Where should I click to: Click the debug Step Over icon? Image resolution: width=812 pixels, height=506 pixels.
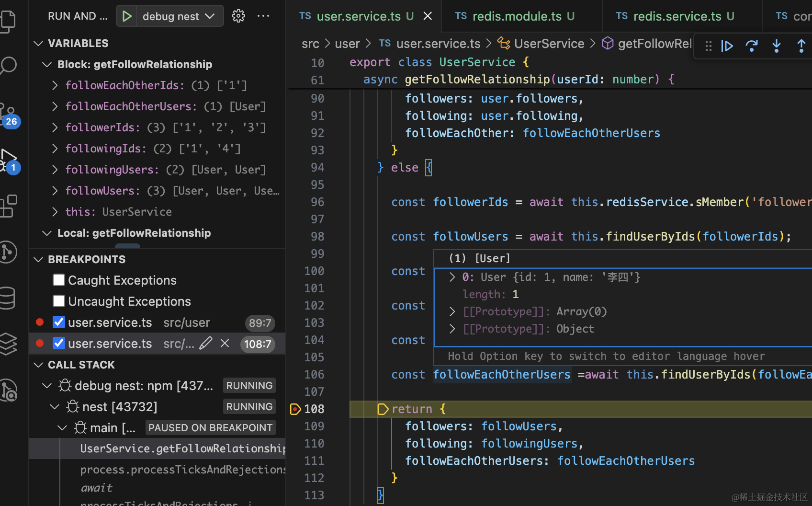point(752,46)
